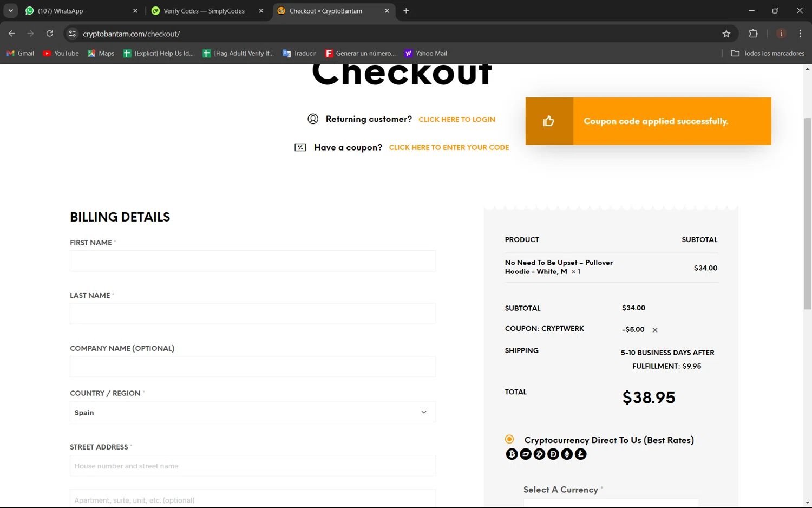812x508 pixels.
Task: Click the coupon ticket icon
Action: pos(300,147)
